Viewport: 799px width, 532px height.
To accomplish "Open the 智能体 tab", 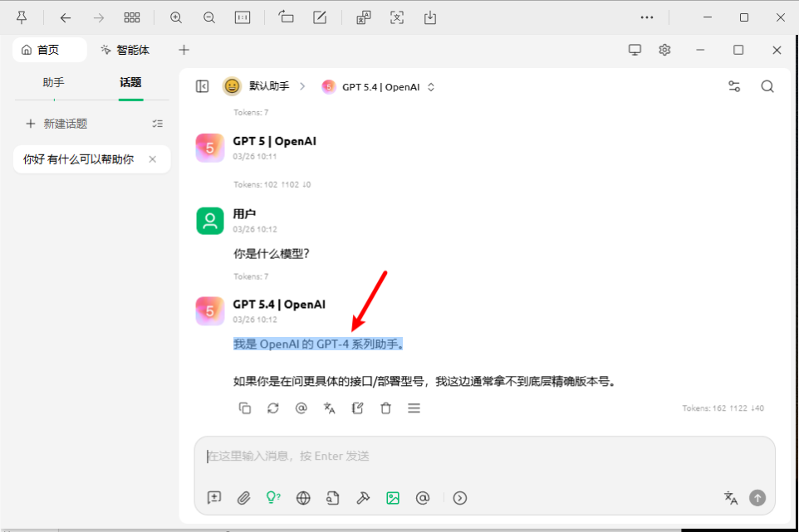I will (125, 50).
